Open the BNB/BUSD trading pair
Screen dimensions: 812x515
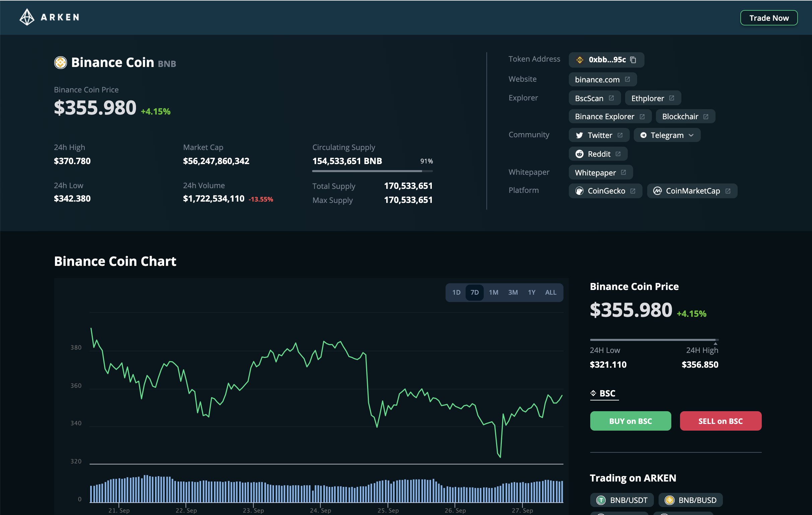click(x=690, y=500)
